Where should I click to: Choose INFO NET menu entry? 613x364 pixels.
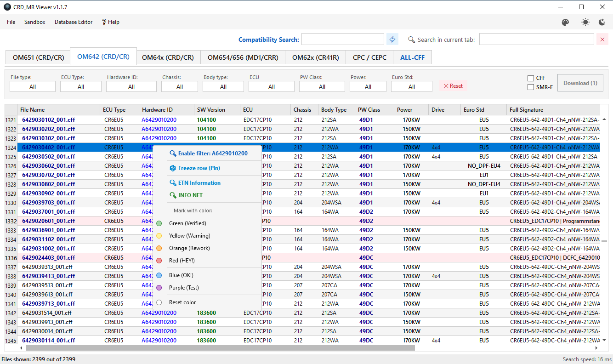pos(207,195)
